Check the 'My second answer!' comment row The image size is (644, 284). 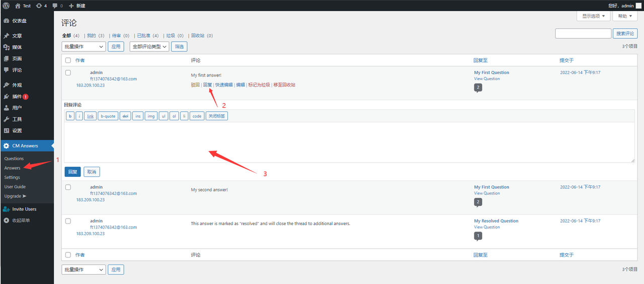(x=68, y=187)
